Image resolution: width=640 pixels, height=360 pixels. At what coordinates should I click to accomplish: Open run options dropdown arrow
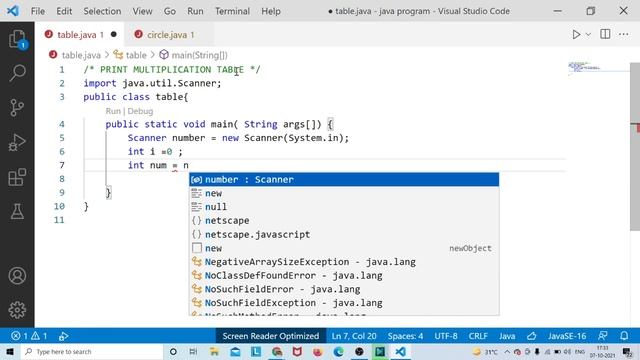click(x=588, y=35)
